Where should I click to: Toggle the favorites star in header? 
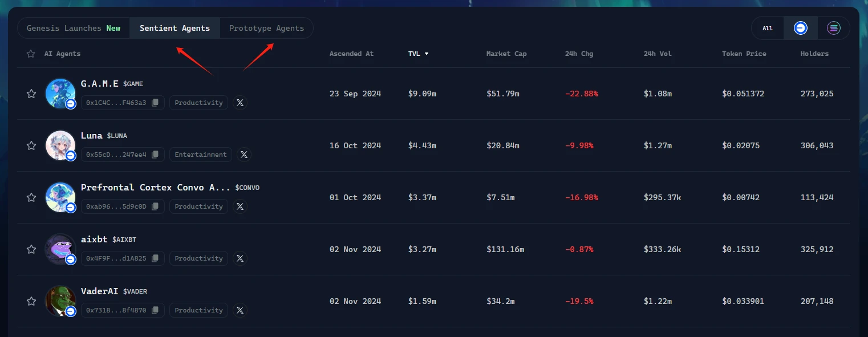pos(31,54)
